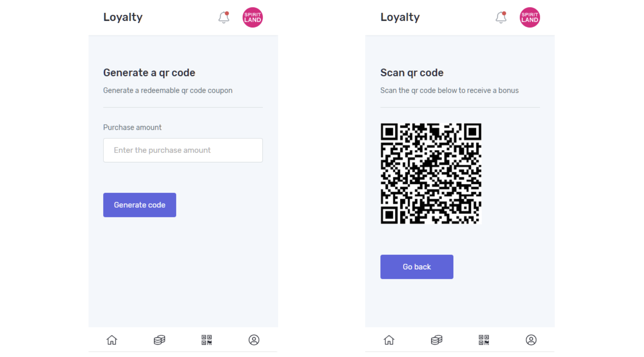Viewport: 644px width, 357px height.
Task: Click the Purchase amount label
Action: (132, 127)
